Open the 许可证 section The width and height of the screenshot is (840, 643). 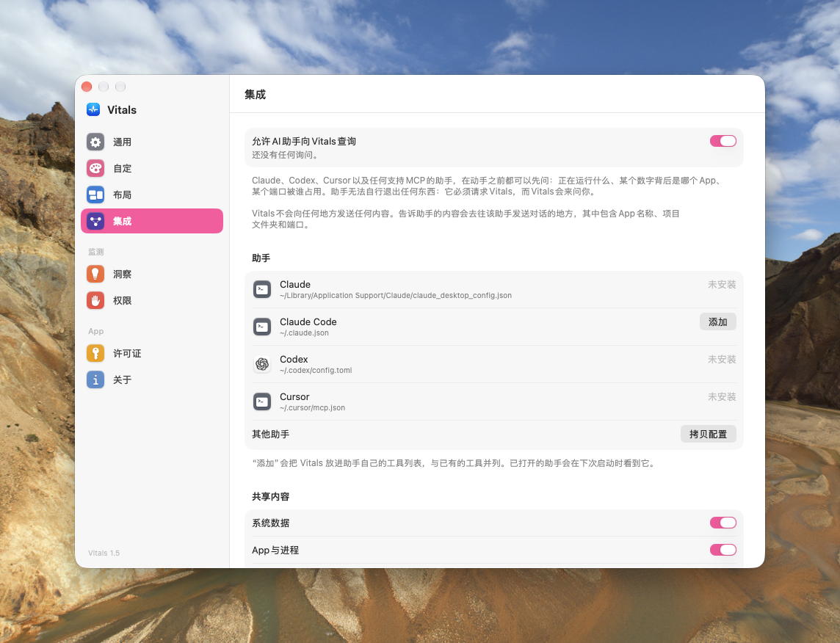pos(151,353)
